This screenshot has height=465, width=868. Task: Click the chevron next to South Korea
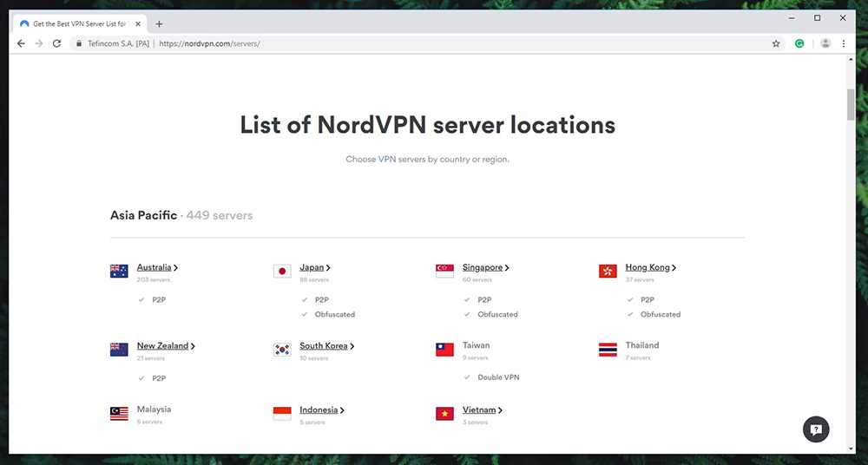[352, 346]
